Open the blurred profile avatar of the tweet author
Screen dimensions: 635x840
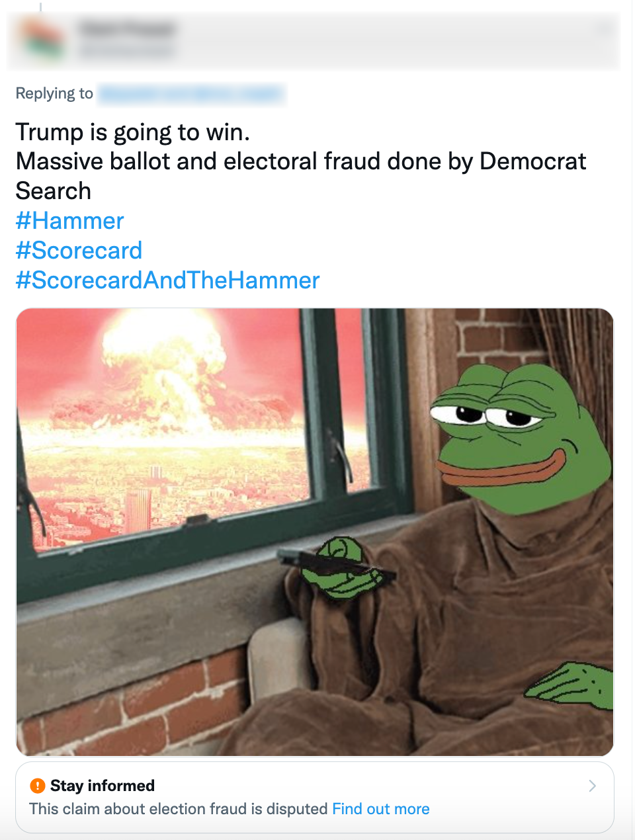click(x=41, y=38)
